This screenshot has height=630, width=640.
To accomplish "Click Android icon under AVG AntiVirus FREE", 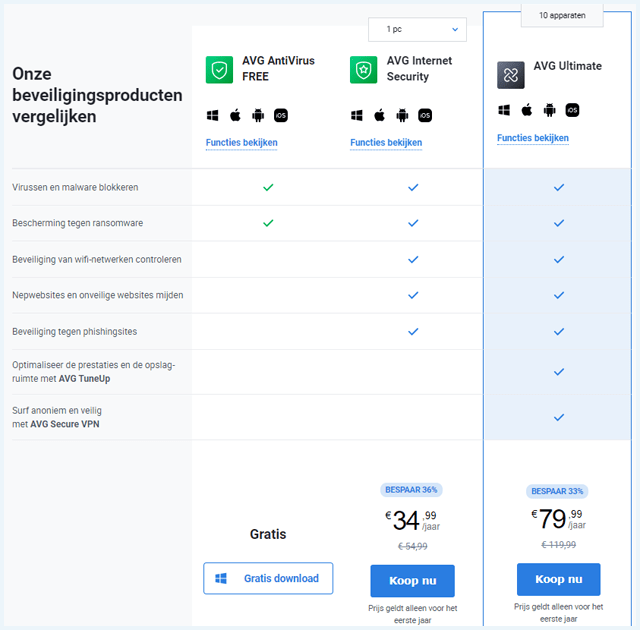I will point(258,115).
